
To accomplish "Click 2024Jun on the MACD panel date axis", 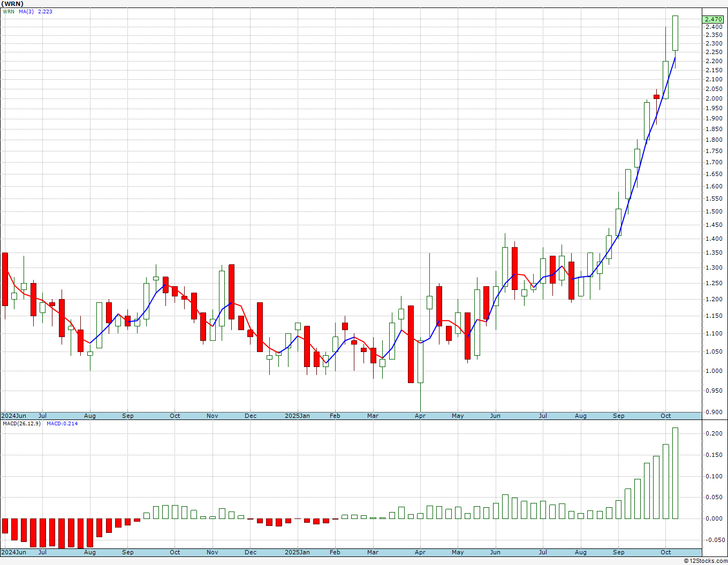I will [13, 552].
